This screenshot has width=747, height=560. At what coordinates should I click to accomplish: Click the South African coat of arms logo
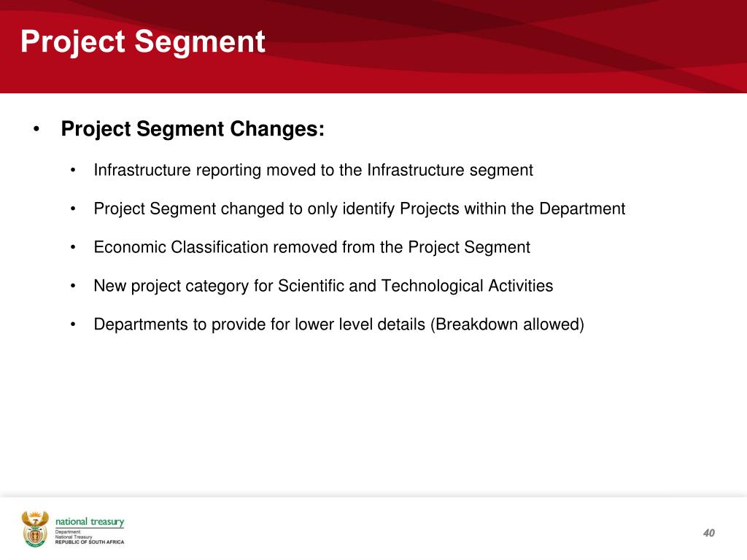click(x=35, y=529)
